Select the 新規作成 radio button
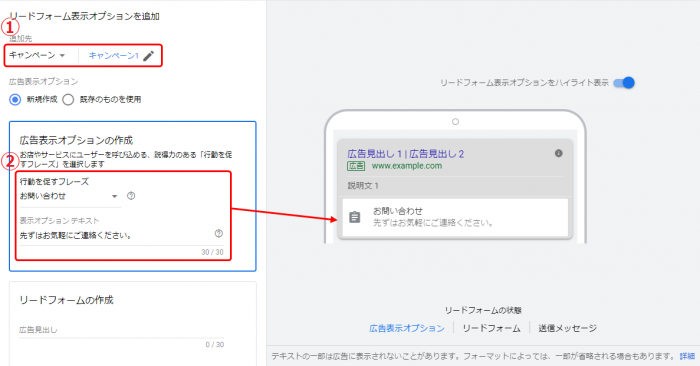Screen dimensions: 700x366 click(x=15, y=99)
